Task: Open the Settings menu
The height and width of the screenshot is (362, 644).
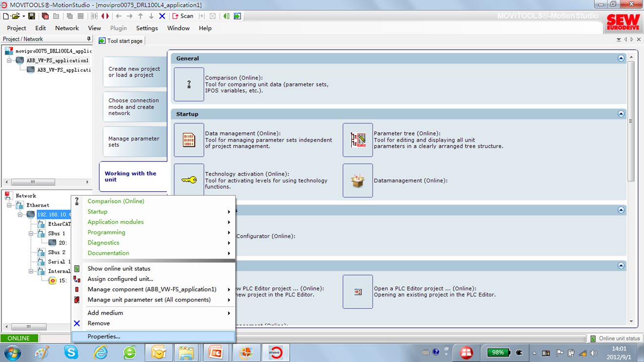Action: (x=147, y=28)
